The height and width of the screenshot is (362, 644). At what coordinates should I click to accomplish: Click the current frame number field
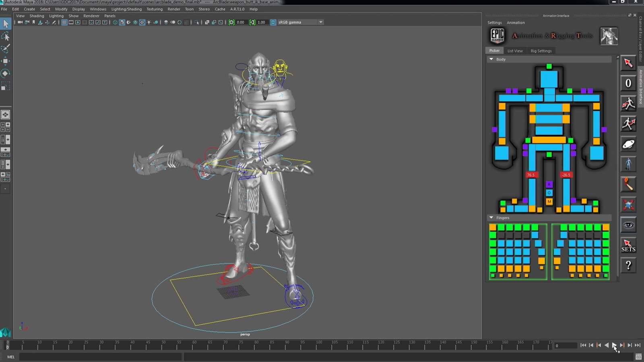[x=565, y=346]
